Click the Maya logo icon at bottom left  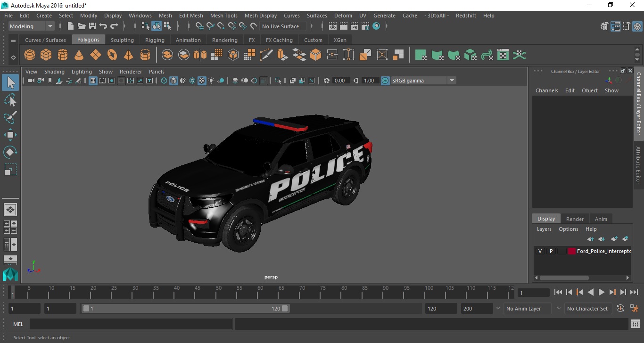10,274
